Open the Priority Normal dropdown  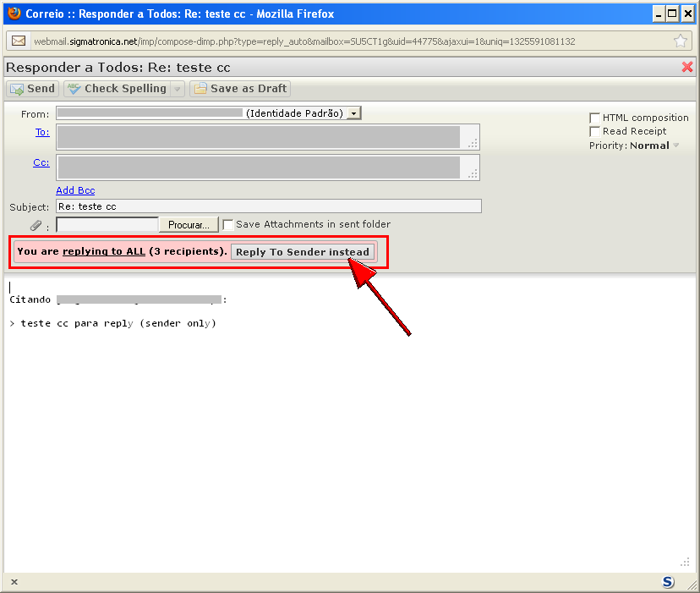click(675, 146)
